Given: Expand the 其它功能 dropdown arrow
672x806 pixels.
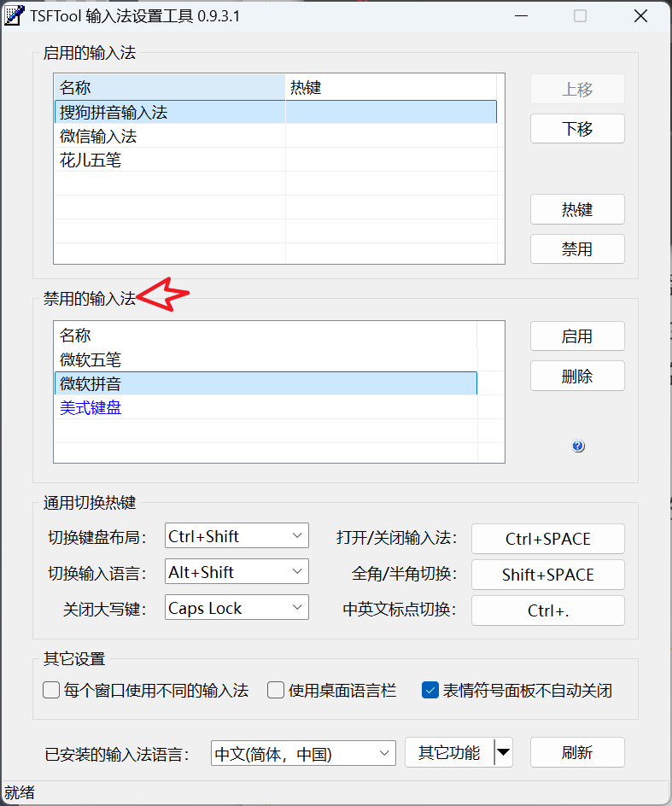Looking at the screenshot, I should pos(503,752).
